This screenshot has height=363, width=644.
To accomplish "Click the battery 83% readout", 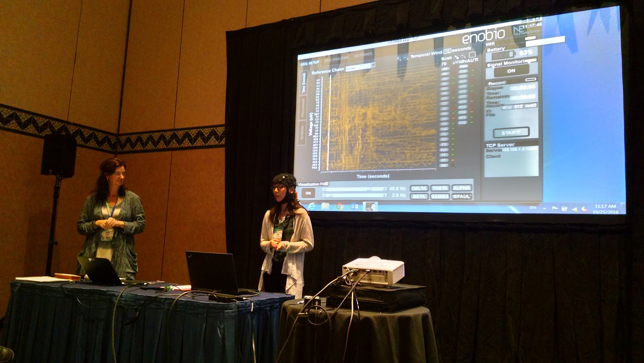I will click(526, 52).
